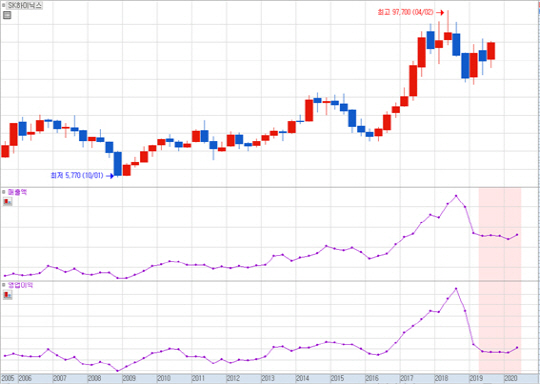Click the 2006 label on the time axis
The width and height of the screenshot is (540, 384).
(25, 378)
